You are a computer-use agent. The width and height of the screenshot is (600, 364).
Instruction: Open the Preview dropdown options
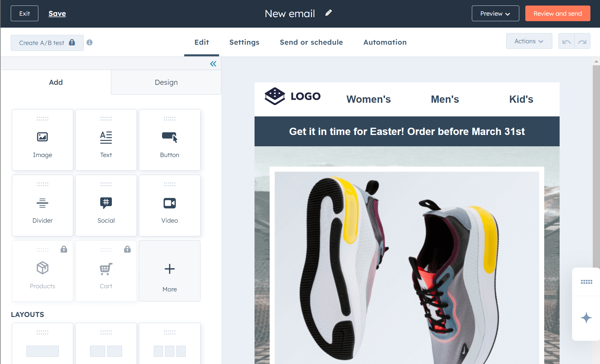point(495,14)
